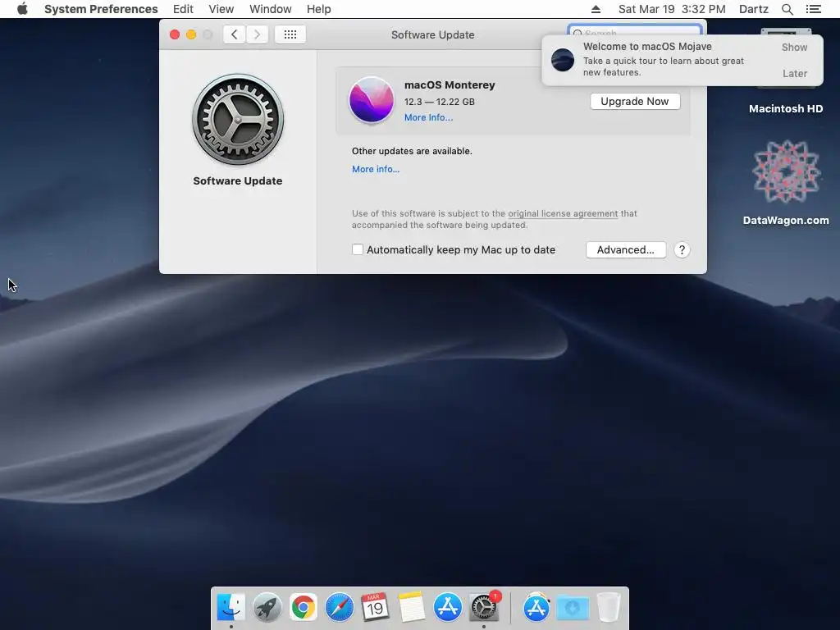Open the Apple menu
840x630 pixels.
22,9
